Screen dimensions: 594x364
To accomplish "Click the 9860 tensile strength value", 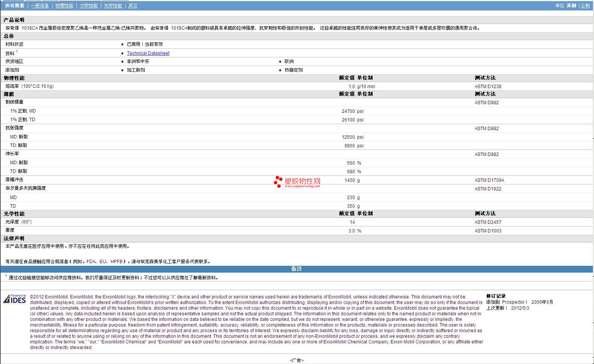I will coord(349,146).
